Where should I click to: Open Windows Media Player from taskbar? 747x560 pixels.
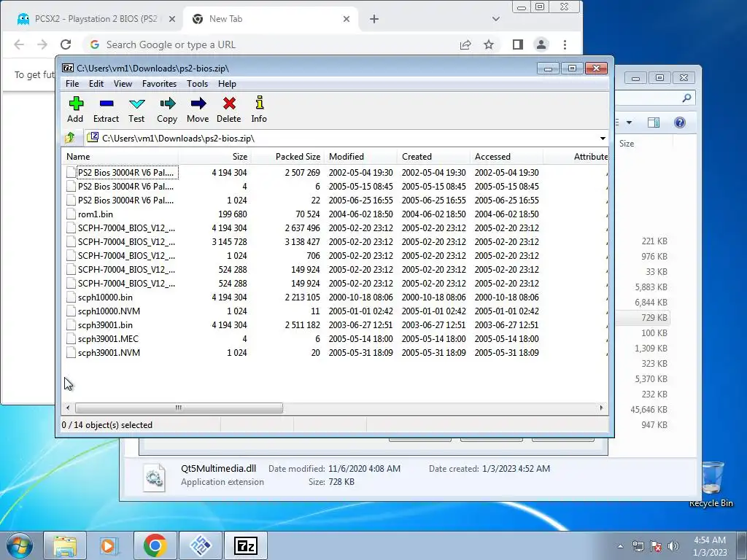109,545
